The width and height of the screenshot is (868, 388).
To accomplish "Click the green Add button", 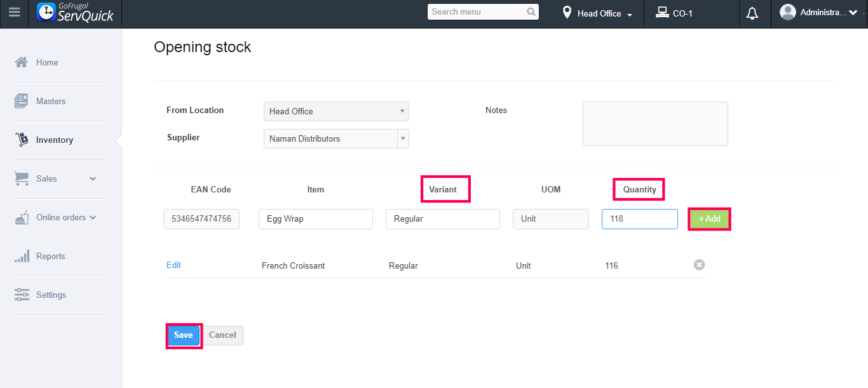I will coord(709,219).
